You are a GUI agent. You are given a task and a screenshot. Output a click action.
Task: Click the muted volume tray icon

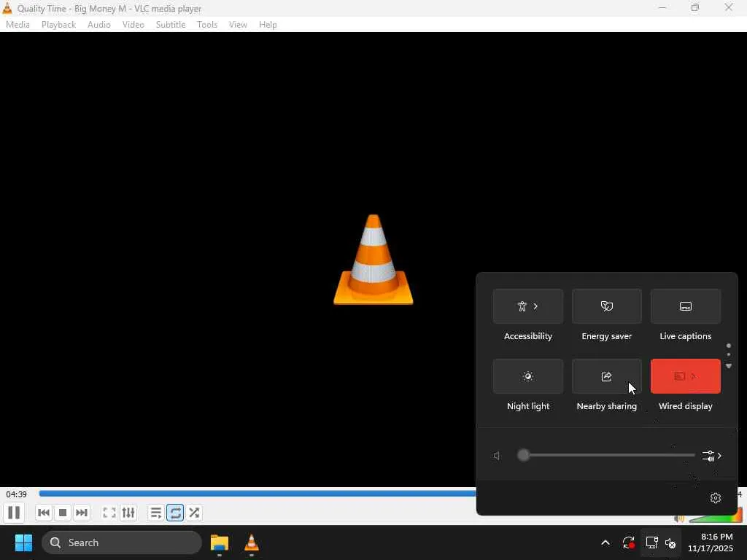pyautogui.click(x=670, y=542)
